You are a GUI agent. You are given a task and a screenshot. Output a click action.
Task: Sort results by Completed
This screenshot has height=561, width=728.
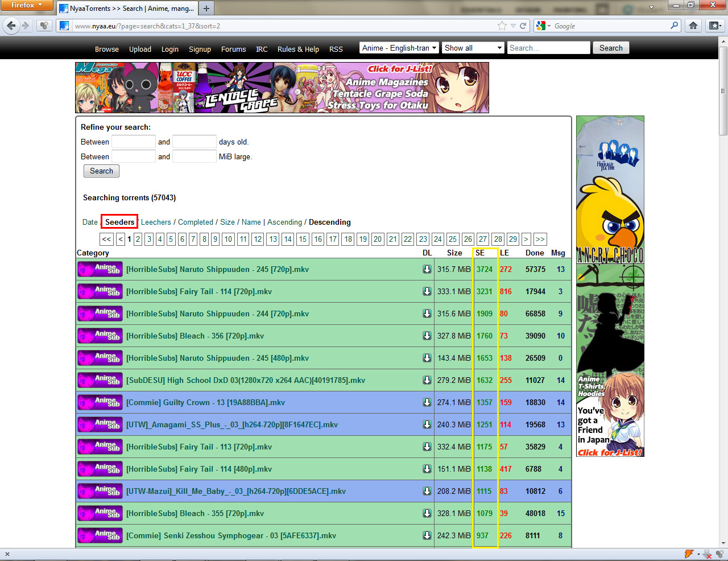[196, 222]
